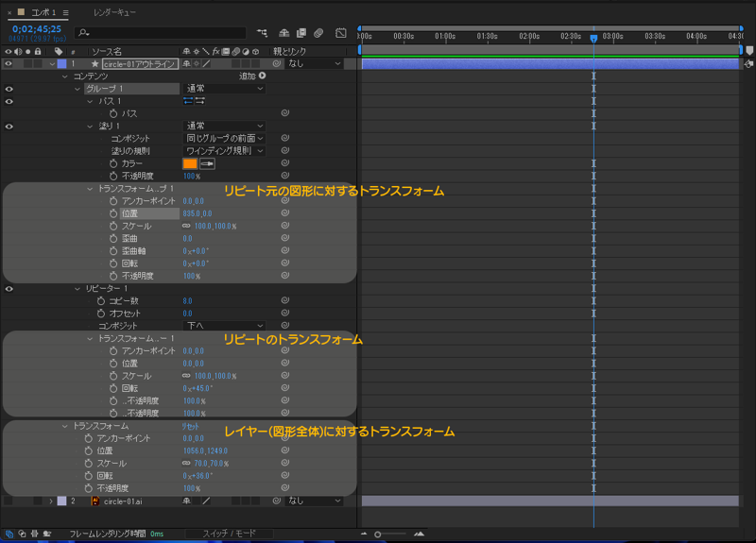The height and width of the screenshot is (543, 756).
Task: Click the stopwatch next to カラー
Action: (x=113, y=163)
